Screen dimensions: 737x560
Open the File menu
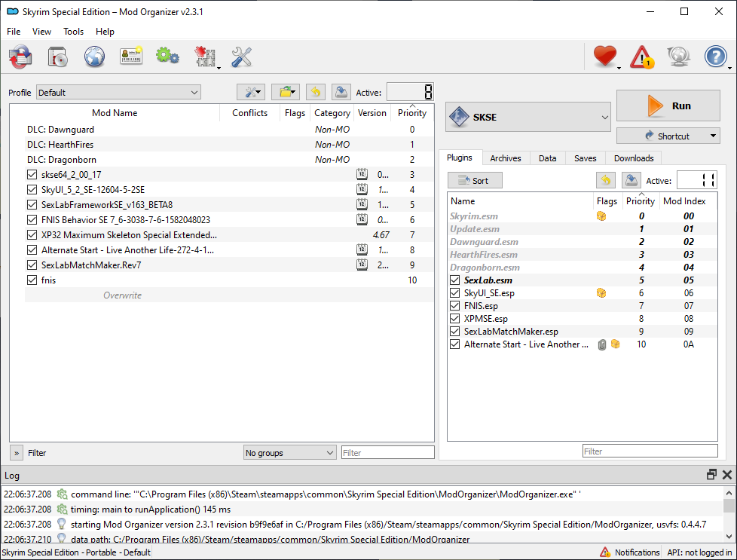pos(14,32)
